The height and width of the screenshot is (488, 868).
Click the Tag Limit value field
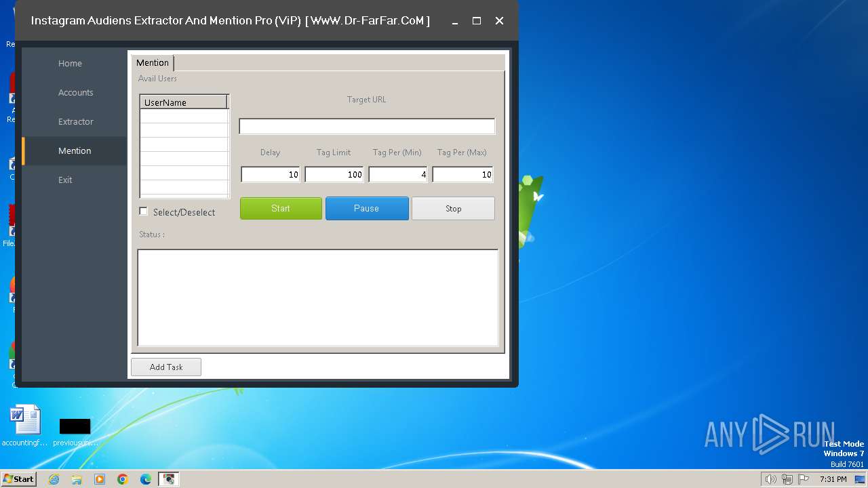pos(334,174)
